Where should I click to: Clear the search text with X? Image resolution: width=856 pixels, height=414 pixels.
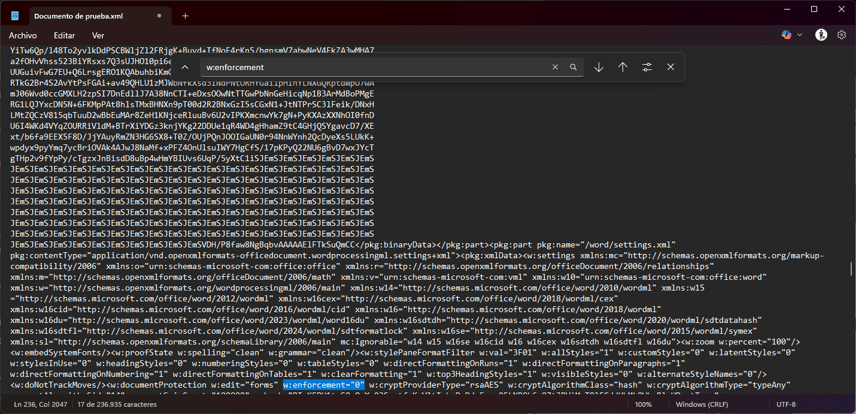pyautogui.click(x=555, y=67)
